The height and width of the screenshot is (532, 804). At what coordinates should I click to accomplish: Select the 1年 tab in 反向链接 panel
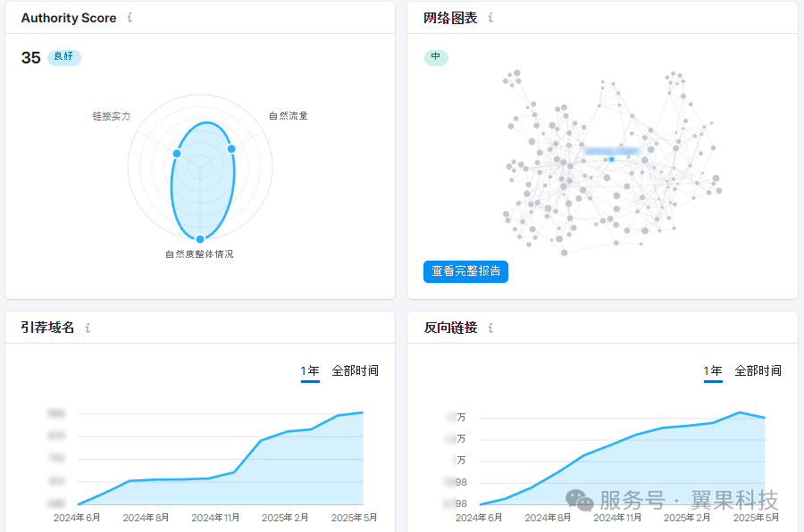coord(713,370)
